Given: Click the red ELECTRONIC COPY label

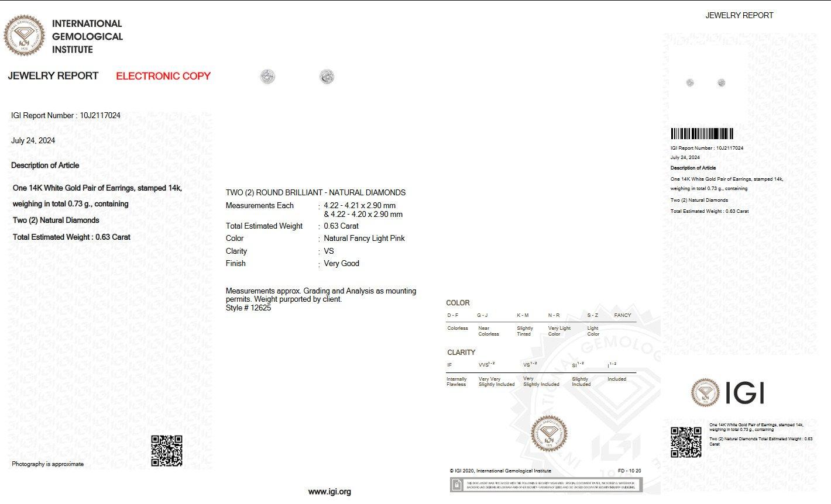Looking at the screenshot, I should [163, 76].
